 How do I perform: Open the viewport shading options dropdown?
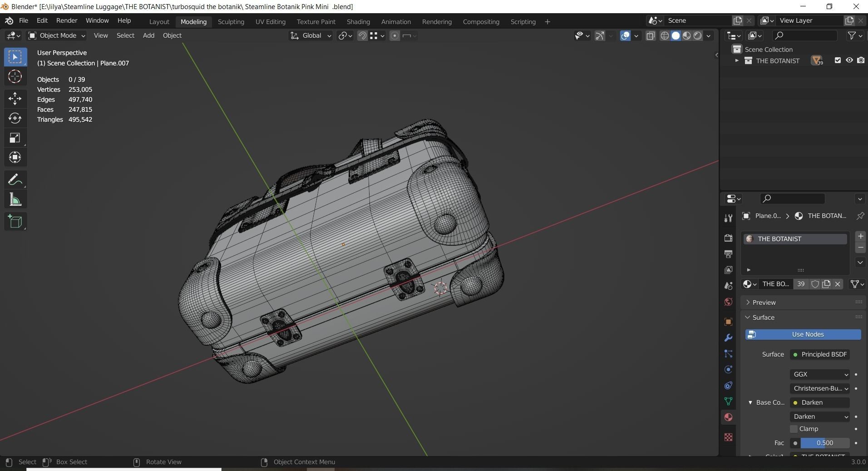(709, 35)
